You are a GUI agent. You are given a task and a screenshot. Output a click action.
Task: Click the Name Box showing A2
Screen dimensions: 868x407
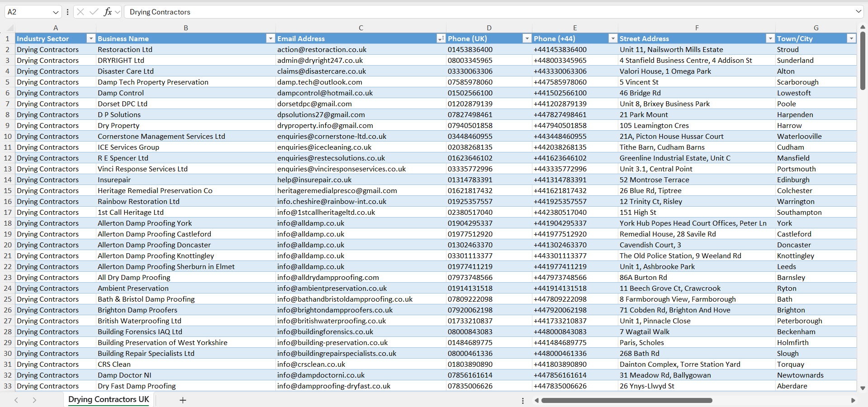28,12
